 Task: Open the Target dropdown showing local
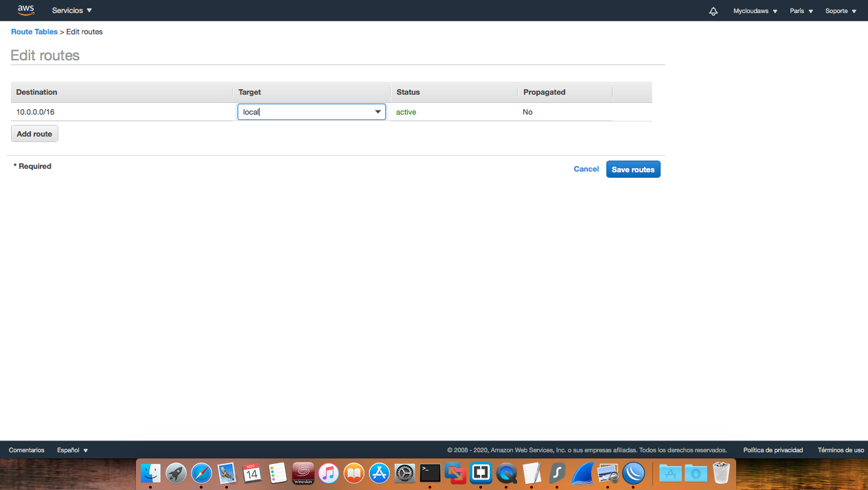tap(311, 111)
